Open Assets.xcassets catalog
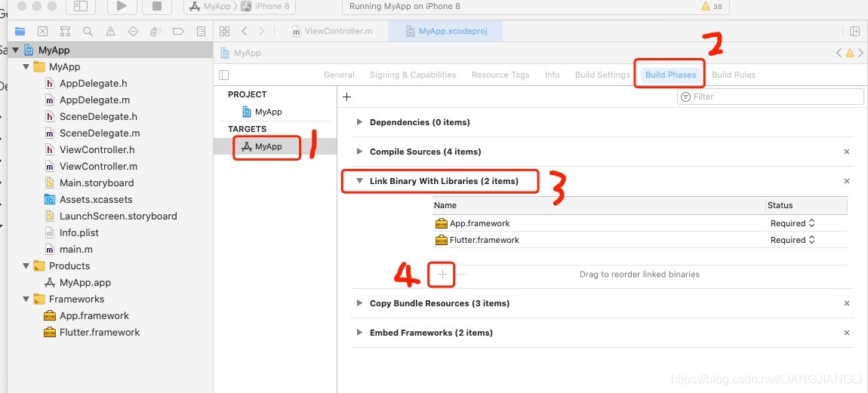Image resolution: width=868 pixels, height=393 pixels. (88, 200)
